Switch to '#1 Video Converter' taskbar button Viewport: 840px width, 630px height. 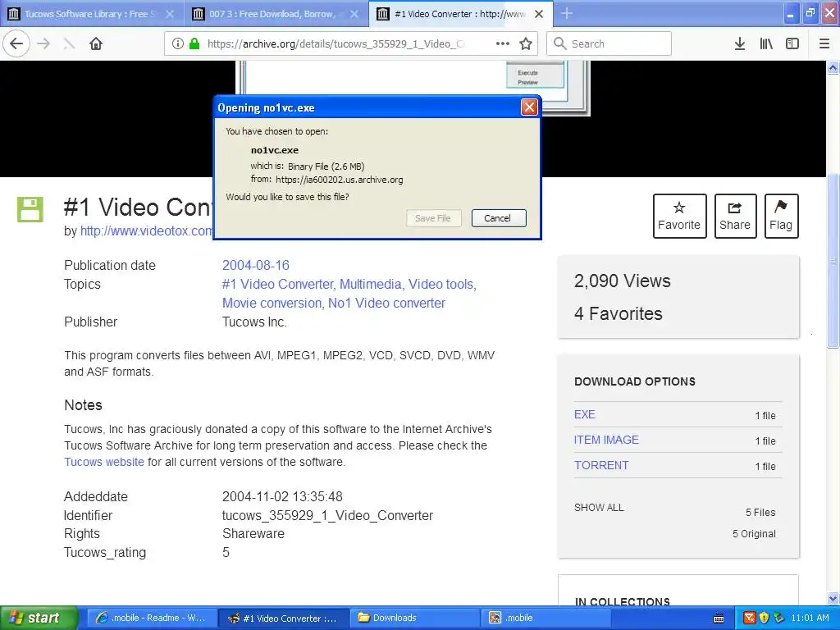[x=283, y=619]
